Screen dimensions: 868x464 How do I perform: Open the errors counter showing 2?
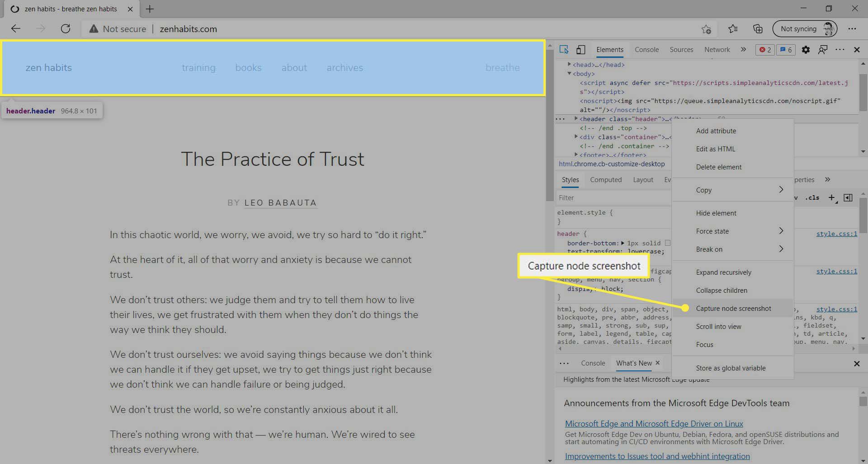pos(765,50)
